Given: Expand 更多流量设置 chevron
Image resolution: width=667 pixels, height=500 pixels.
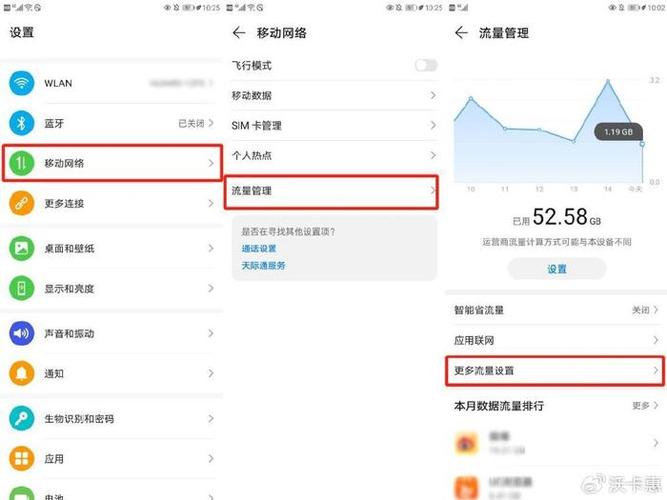Looking at the screenshot, I should tap(656, 371).
